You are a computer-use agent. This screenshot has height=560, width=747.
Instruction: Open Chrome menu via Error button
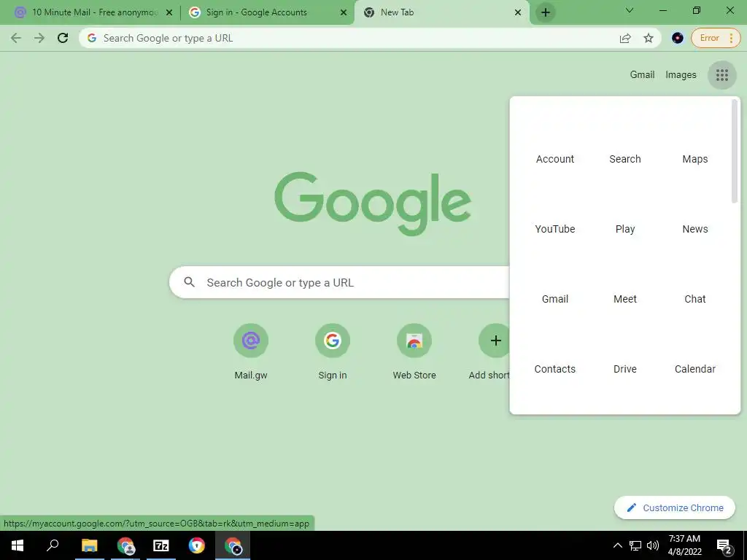point(716,38)
